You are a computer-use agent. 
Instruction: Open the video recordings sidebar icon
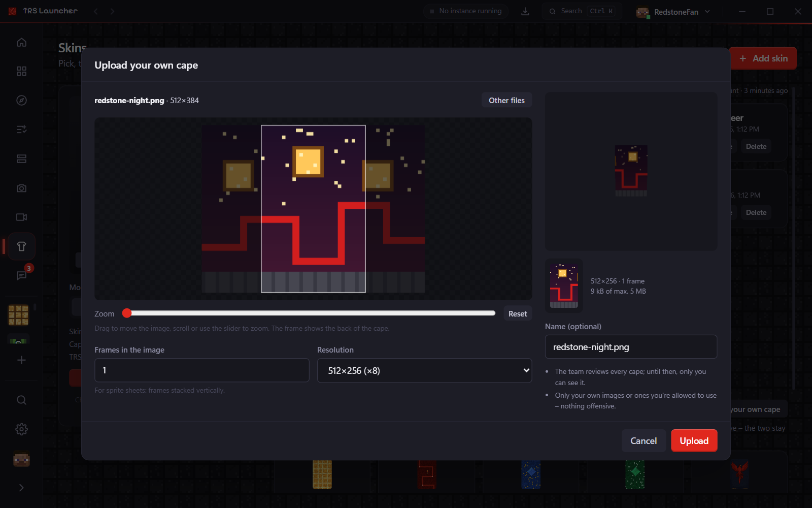21,217
